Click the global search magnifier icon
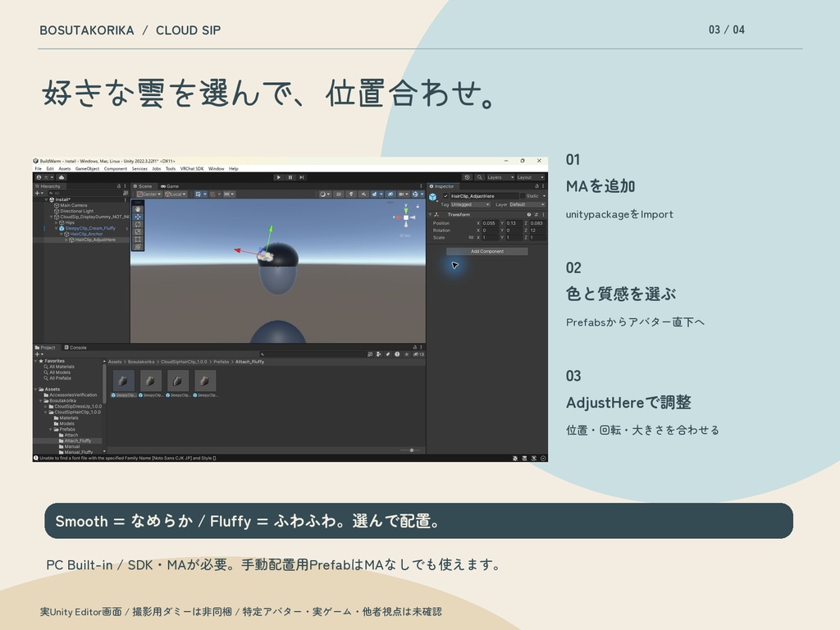Image resolution: width=840 pixels, height=630 pixels. coord(479,177)
